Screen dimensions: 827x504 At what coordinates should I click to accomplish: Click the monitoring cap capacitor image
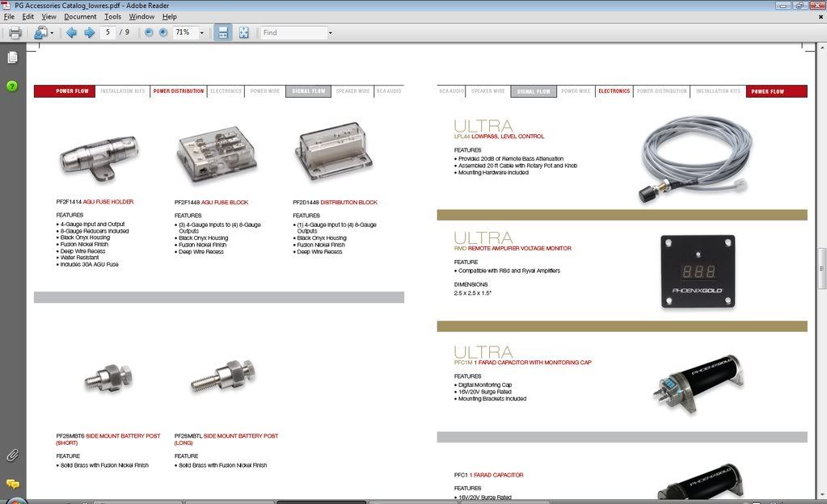coord(698,384)
